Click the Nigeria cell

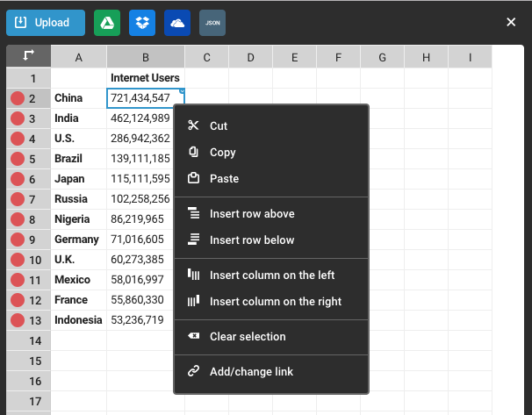point(79,219)
